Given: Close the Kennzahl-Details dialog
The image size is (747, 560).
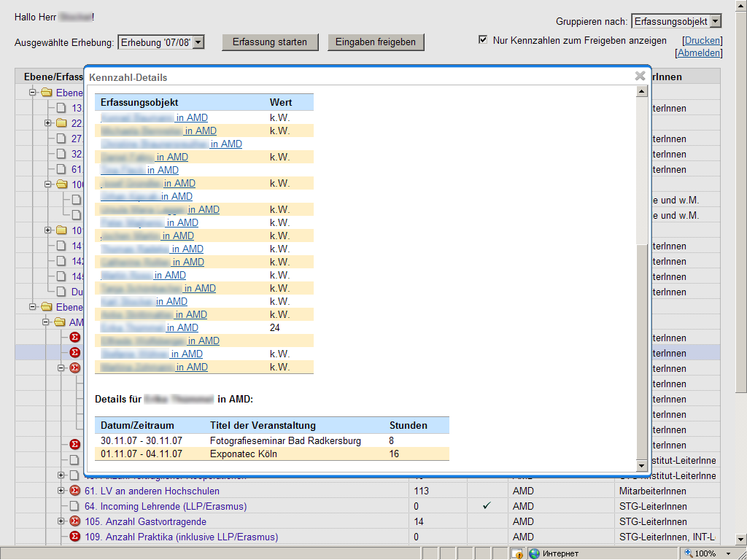Looking at the screenshot, I should pyautogui.click(x=640, y=76).
